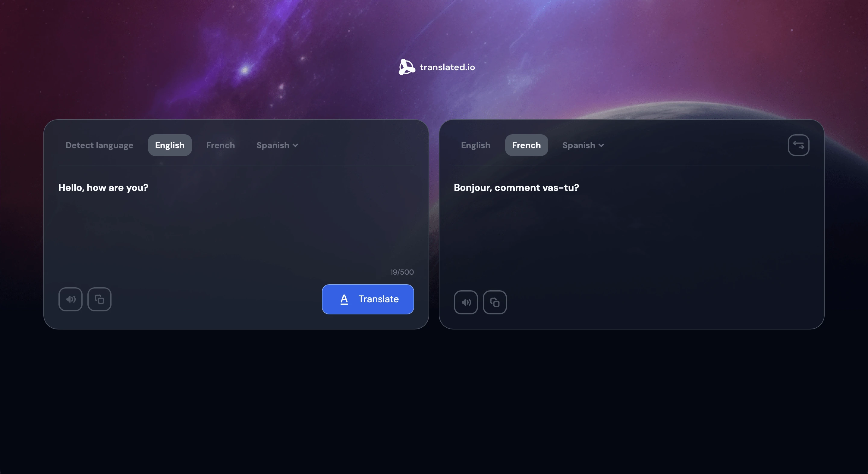Click the translated.io logo icon
This screenshot has height=474, width=868.
pos(407,67)
